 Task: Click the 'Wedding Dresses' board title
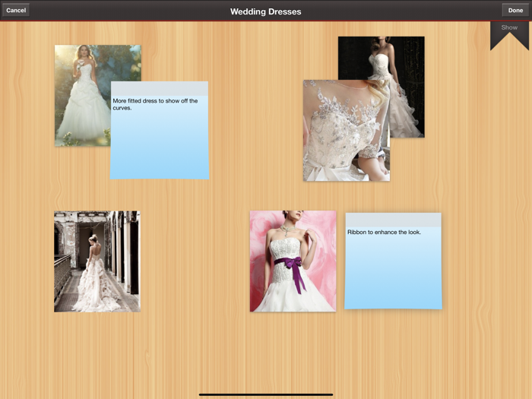266,11
